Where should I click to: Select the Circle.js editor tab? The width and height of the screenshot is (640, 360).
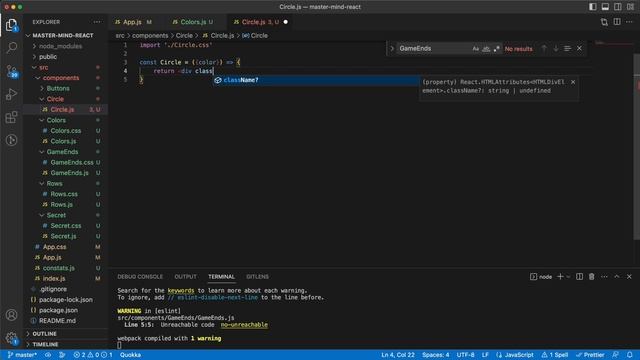tap(260, 22)
